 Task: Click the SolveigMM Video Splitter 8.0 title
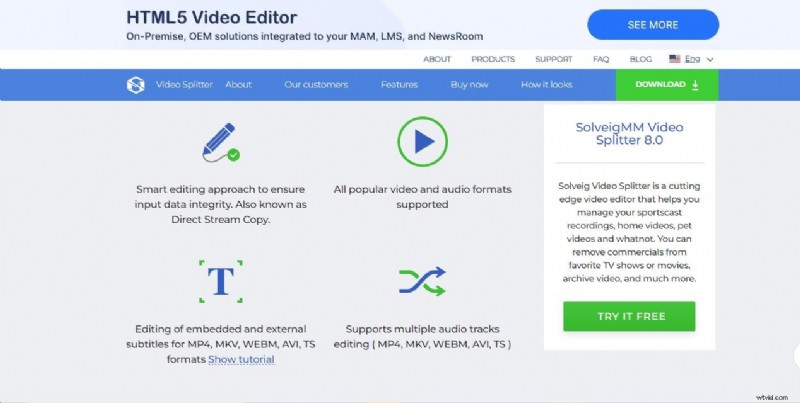pyautogui.click(x=629, y=134)
